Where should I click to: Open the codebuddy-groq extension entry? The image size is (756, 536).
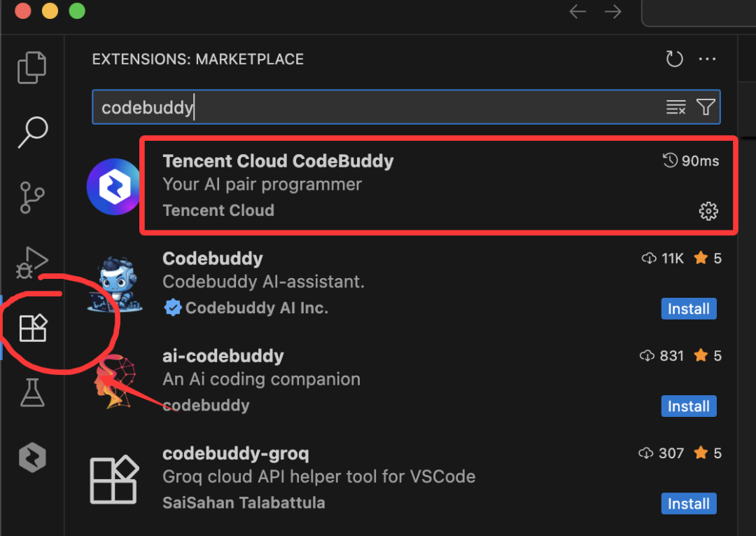pos(405,478)
